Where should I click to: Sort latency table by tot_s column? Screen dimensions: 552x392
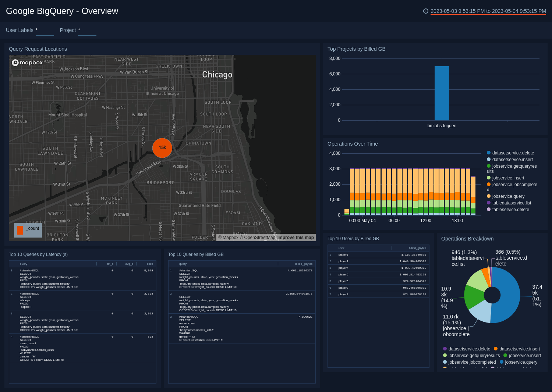(x=110, y=264)
